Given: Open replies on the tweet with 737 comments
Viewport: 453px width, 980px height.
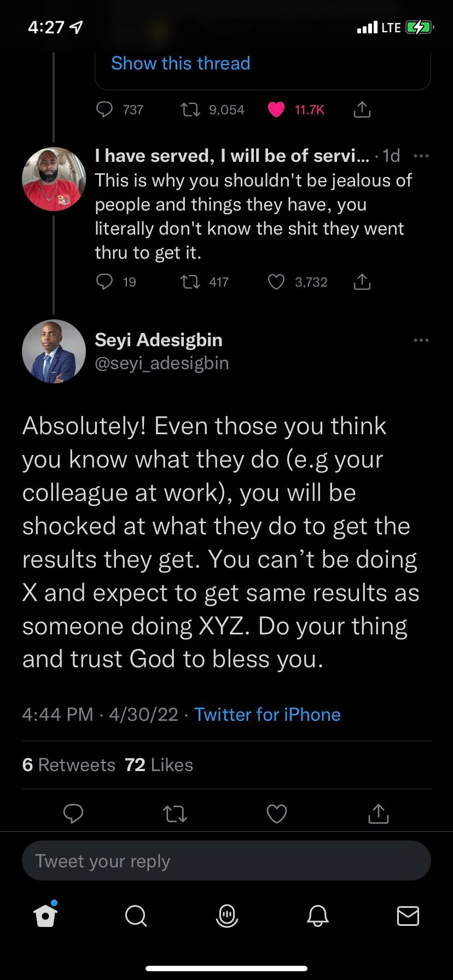Looking at the screenshot, I should point(104,110).
